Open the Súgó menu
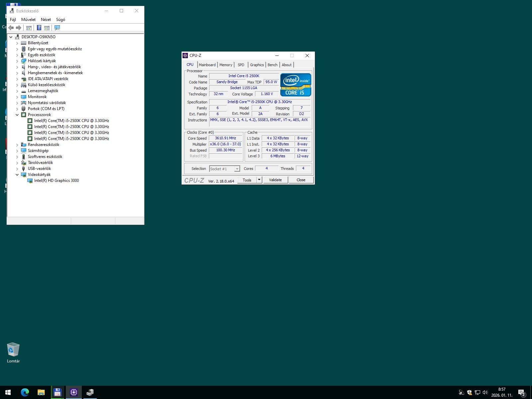 pyautogui.click(x=61, y=20)
